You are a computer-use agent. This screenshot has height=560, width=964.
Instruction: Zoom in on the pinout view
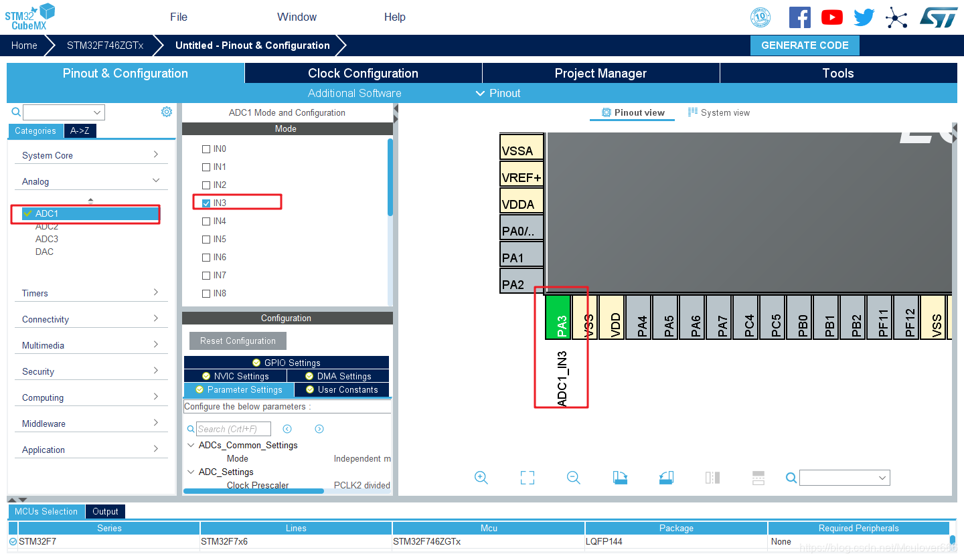pos(481,478)
